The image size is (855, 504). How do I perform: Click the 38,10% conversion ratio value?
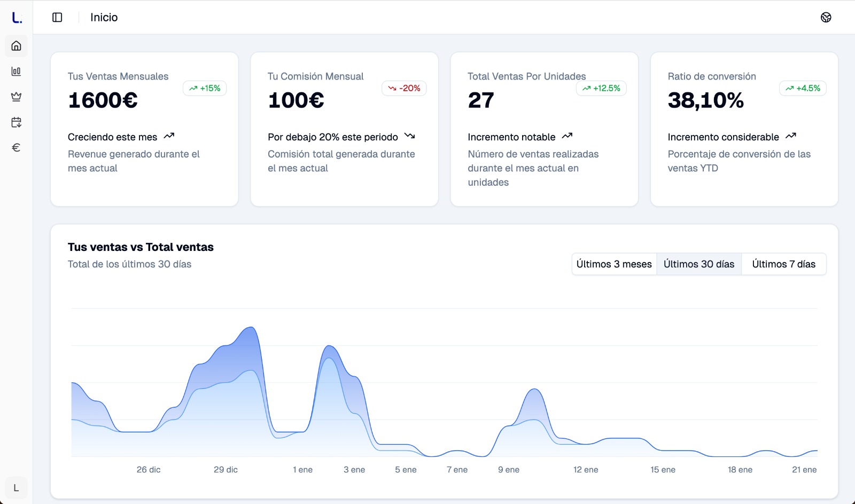pyautogui.click(x=705, y=100)
